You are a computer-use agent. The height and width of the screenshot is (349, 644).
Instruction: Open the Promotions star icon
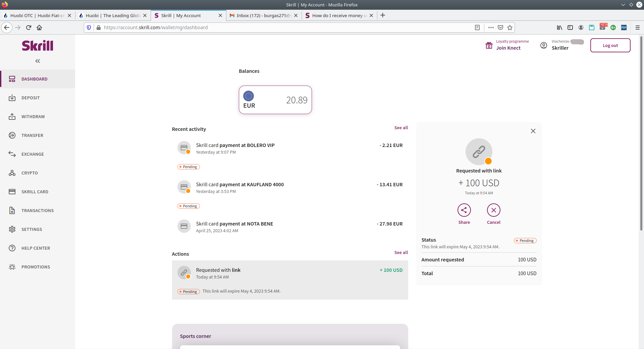click(12, 267)
